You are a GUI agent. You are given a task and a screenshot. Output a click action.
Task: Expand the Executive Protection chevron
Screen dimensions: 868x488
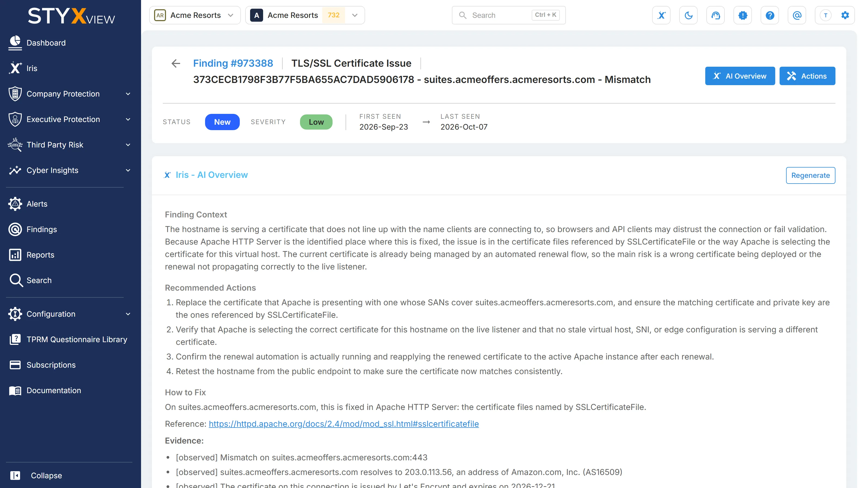(128, 119)
